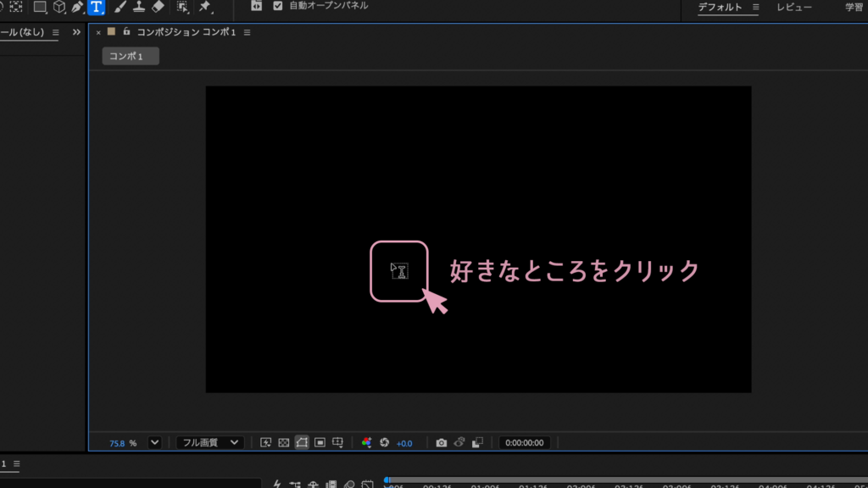Image resolution: width=868 pixels, height=488 pixels.
Task: Open the フル画質 resolution dropdown
Action: click(x=209, y=442)
